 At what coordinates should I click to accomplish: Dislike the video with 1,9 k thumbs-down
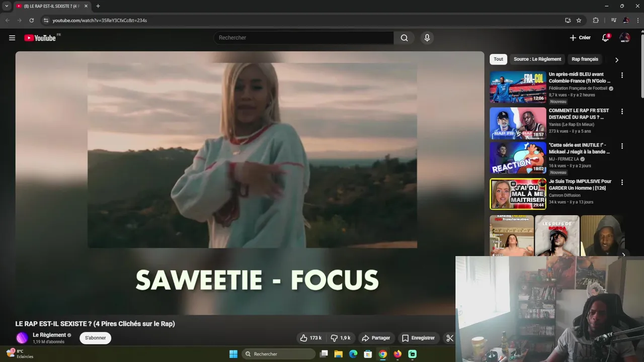341,338
